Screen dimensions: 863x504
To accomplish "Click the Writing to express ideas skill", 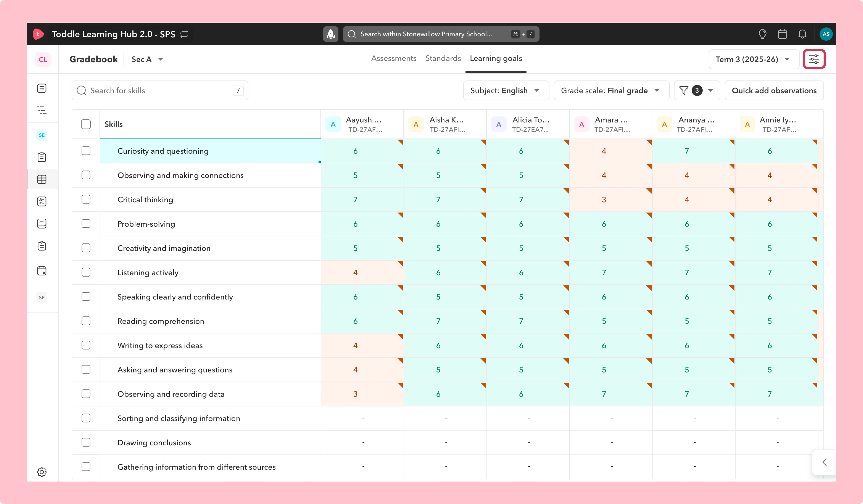I will click(160, 345).
